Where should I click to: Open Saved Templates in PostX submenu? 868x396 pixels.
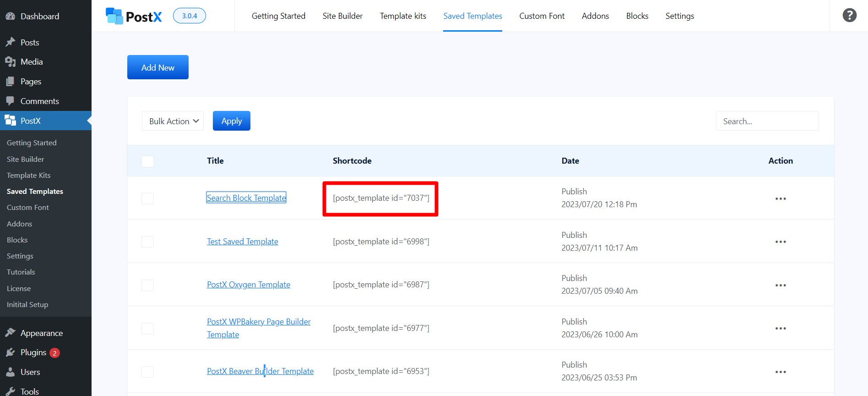tap(35, 191)
